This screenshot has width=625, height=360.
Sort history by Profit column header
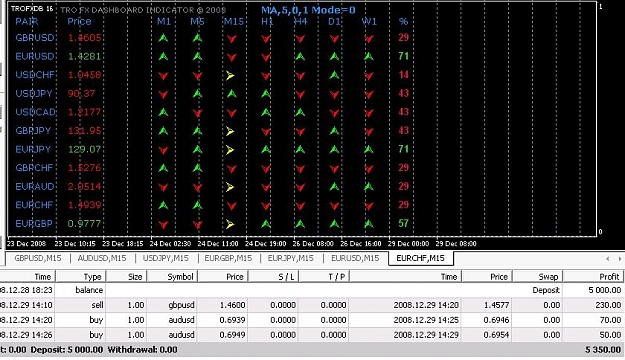(594, 277)
